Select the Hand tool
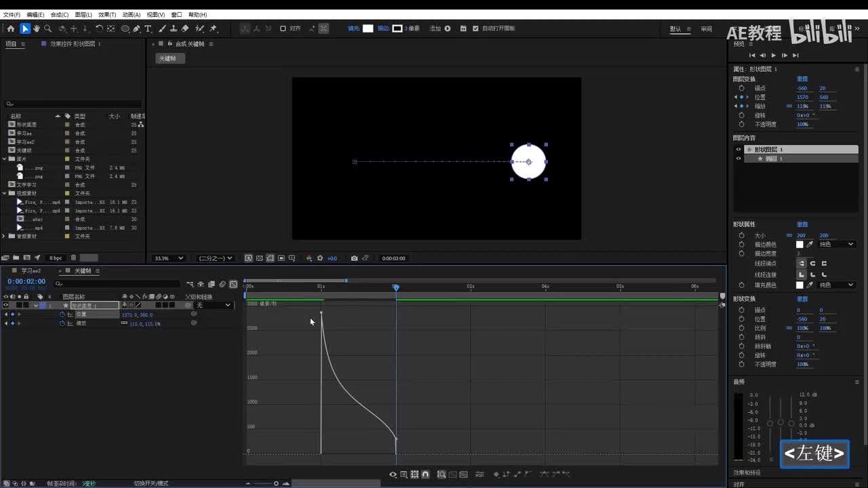The width and height of the screenshot is (868, 488). (x=36, y=28)
